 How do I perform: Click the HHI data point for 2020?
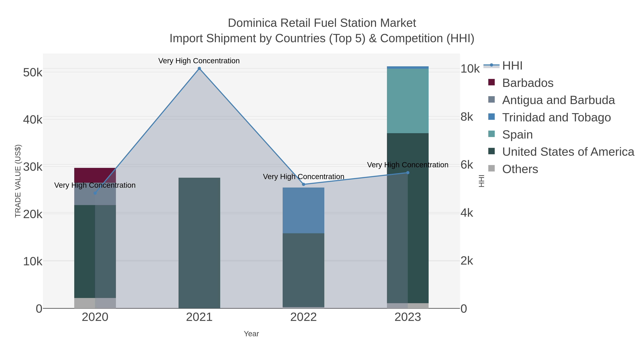click(95, 193)
